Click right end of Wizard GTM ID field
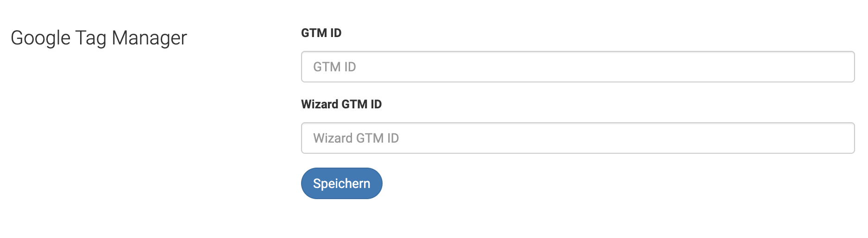This screenshot has width=868, height=238. coord(843,138)
